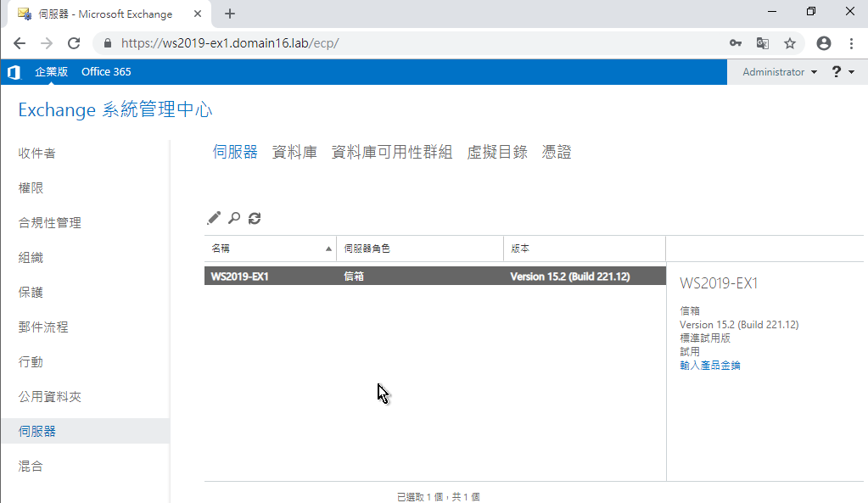Sort by the 名稱 column header

click(x=270, y=249)
